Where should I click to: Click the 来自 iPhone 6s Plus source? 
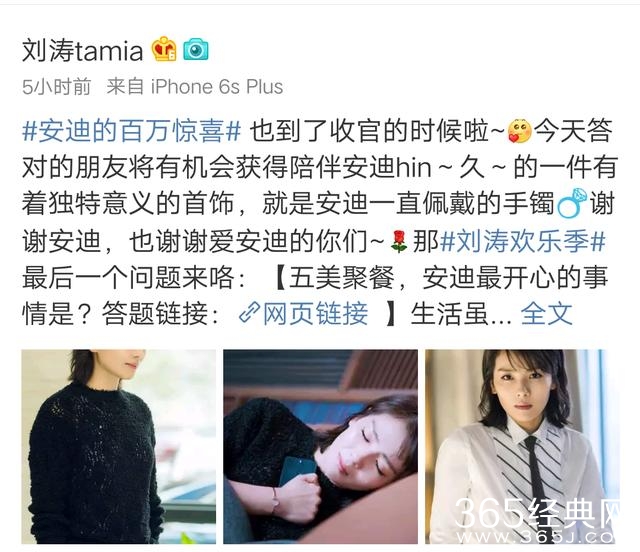(x=195, y=87)
